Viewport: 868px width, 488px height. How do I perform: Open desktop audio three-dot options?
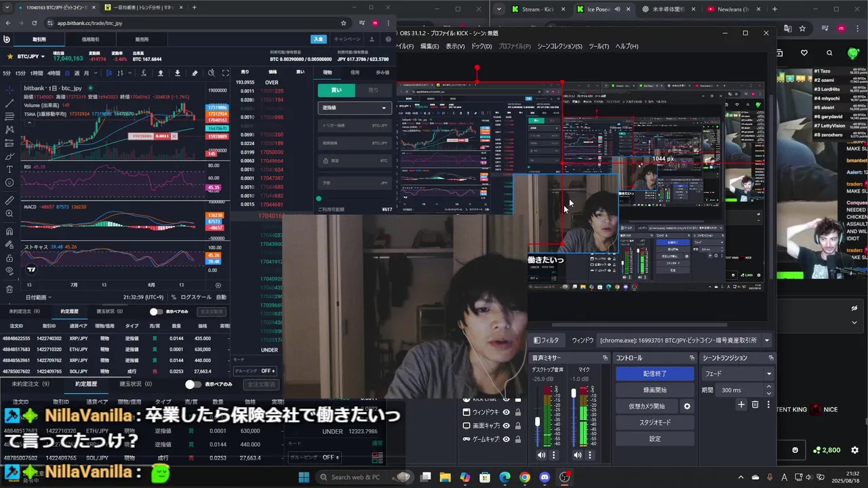point(554,455)
